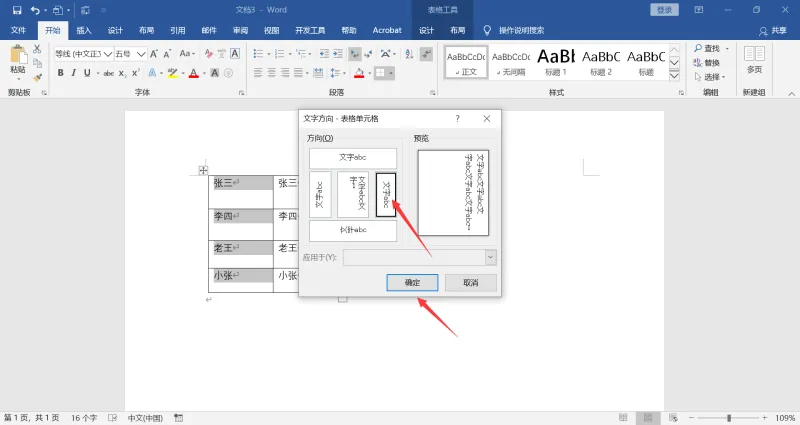Image resolution: width=800 pixels, height=425 pixels.
Task: Insert a numbered list
Action: (x=279, y=54)
